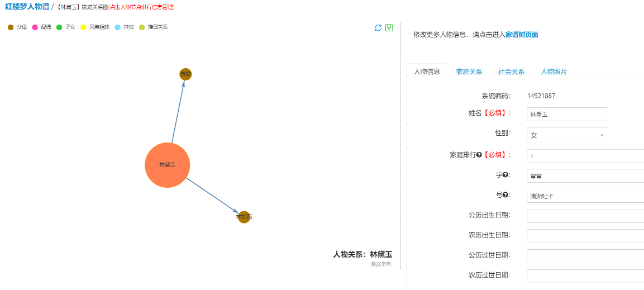The height and width of the screenshot is (290, 644).
Task: Select the large 林黛玉 center node
Action: point(168,165)
